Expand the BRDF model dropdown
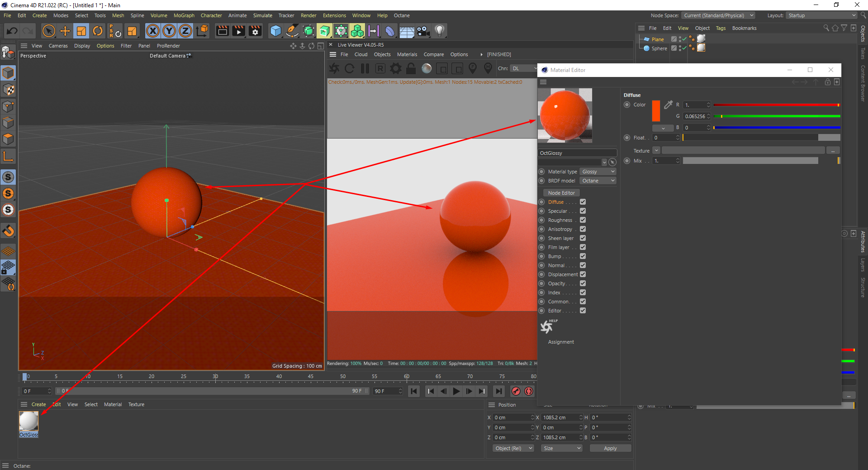This screenshot has width=868, height=470. coord(598,181)
